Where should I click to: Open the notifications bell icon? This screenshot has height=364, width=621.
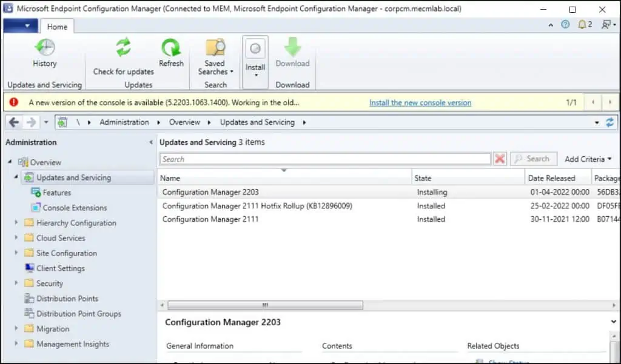pos(582,25)
